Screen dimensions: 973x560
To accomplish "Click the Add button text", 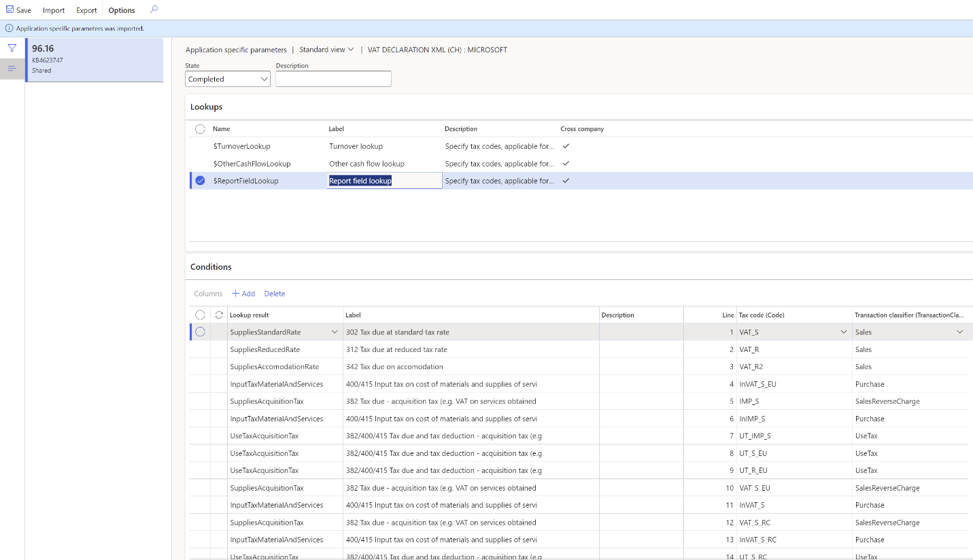I will point(248,294).
